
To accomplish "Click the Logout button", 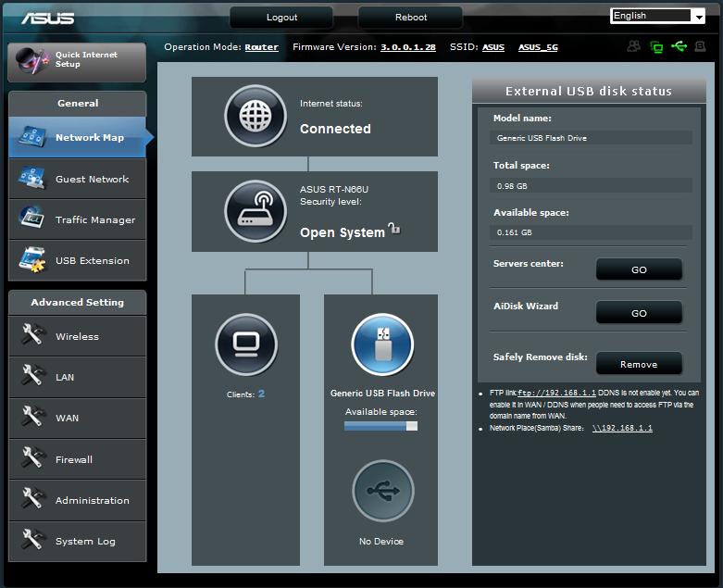I will coord(281,18).
